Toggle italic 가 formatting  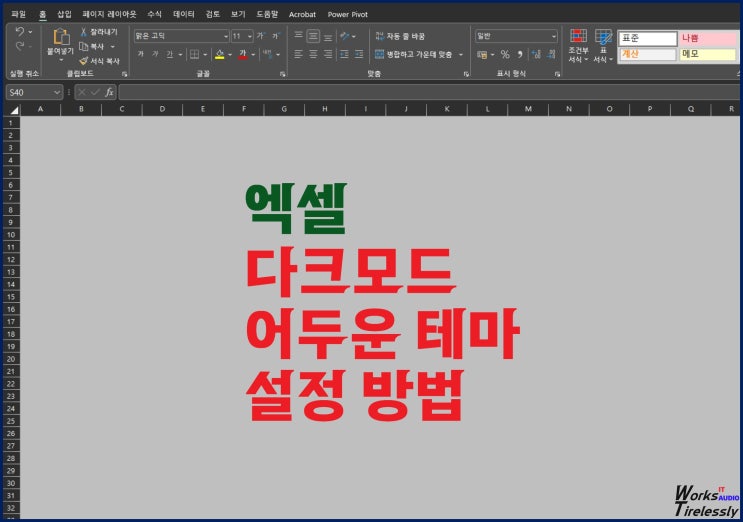pos(155,54)
